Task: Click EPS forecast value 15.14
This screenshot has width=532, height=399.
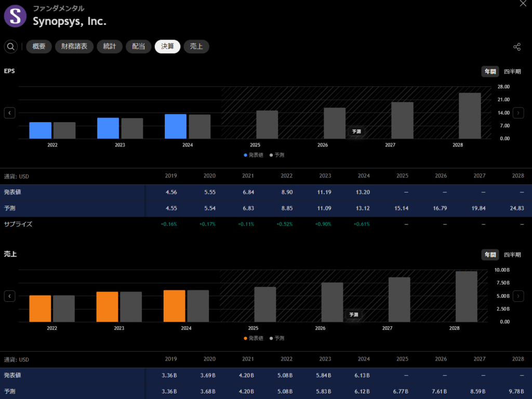Action: (x=401, y=208)
